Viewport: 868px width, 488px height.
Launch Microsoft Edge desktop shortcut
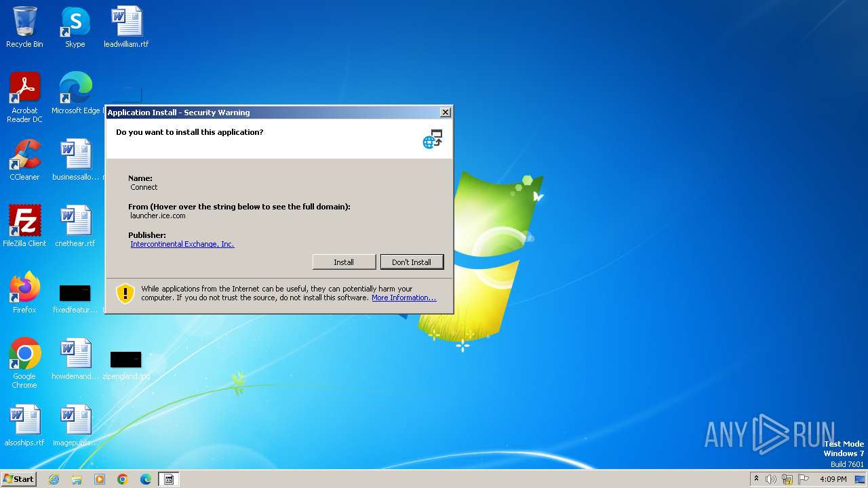click(75, 94)
